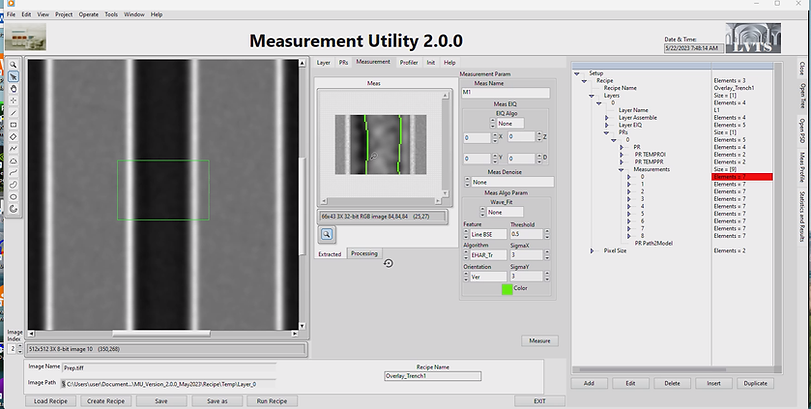Select the hand pan tool
Screen dimensions: 811x409
click(x=13, y=89)
